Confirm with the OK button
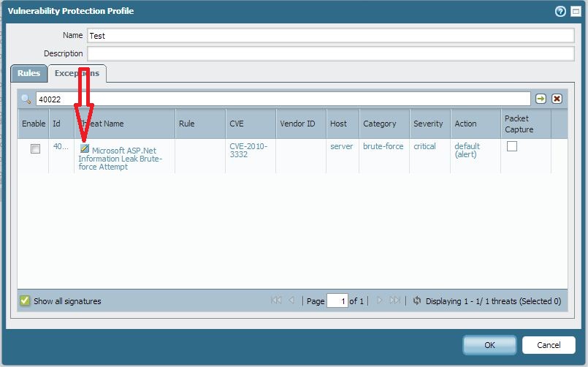This screenshot has height=367, width=588. (x=489, y=345)
